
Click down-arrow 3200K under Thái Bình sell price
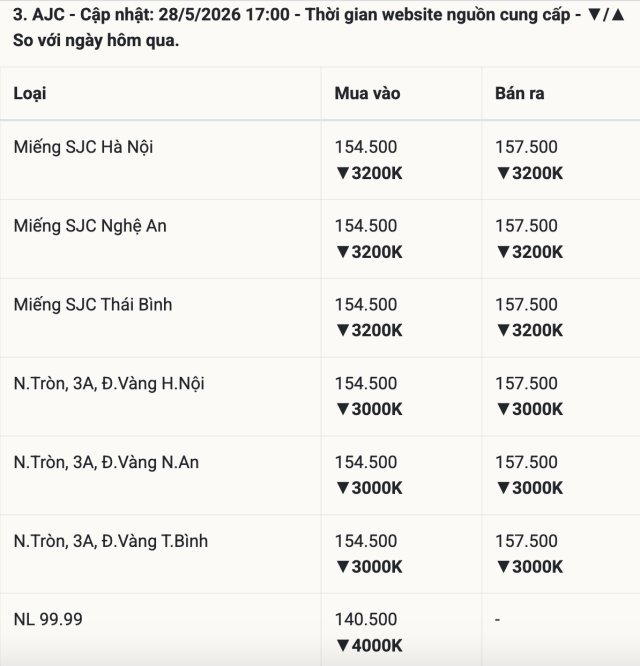tap(529, 330)
